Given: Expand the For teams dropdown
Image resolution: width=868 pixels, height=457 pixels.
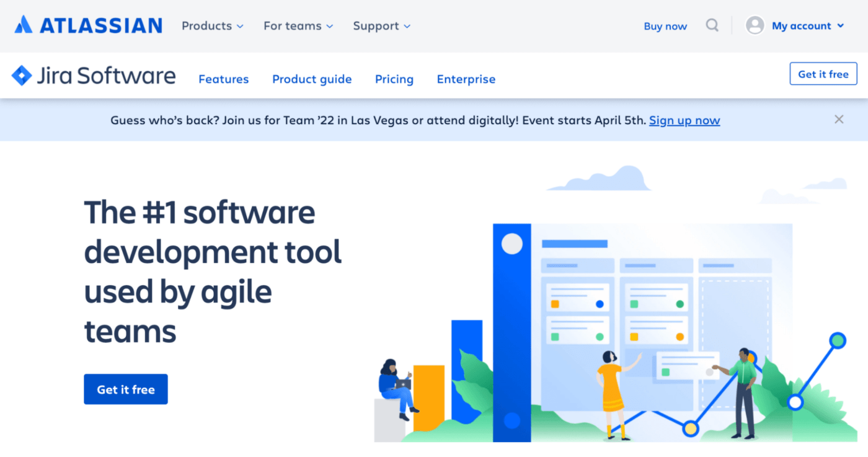Looking at the screenshot, I should [298, 26].
